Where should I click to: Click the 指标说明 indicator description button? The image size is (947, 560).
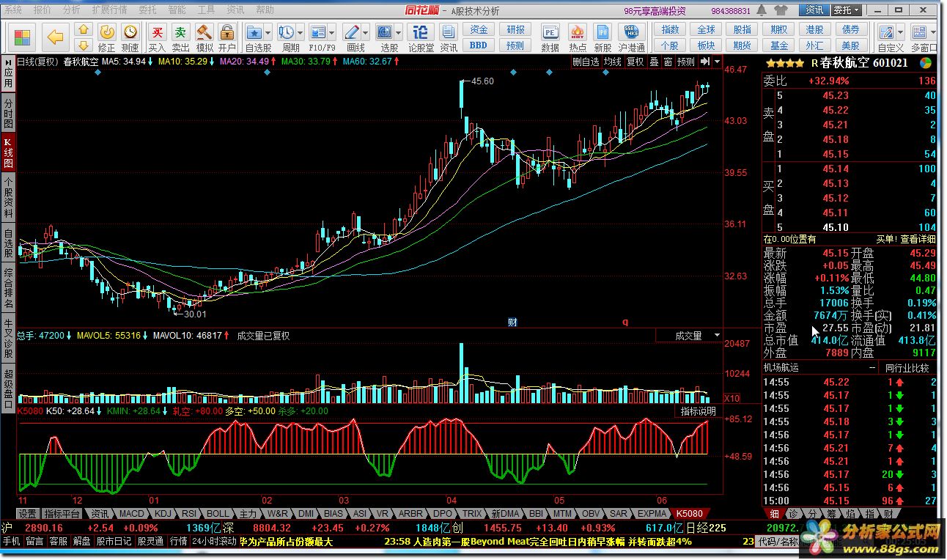[697, 411]
